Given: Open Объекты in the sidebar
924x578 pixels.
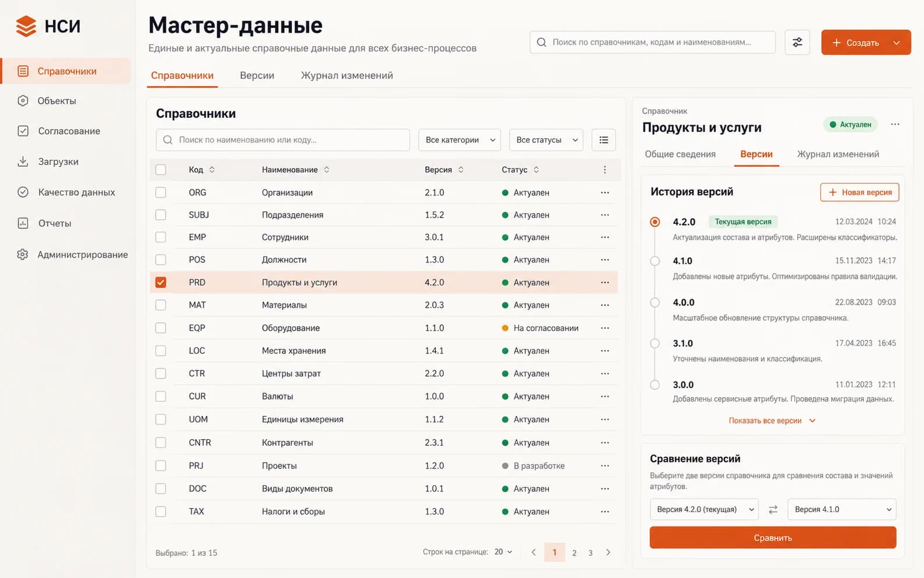Looking at the screenshot, I should point(57,101).
